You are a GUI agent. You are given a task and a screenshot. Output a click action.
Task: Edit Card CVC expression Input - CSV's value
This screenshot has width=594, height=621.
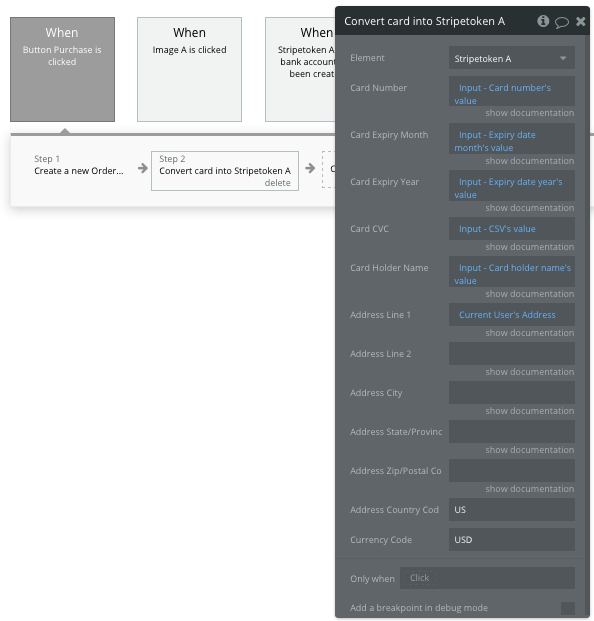click(x=512, y=229)
